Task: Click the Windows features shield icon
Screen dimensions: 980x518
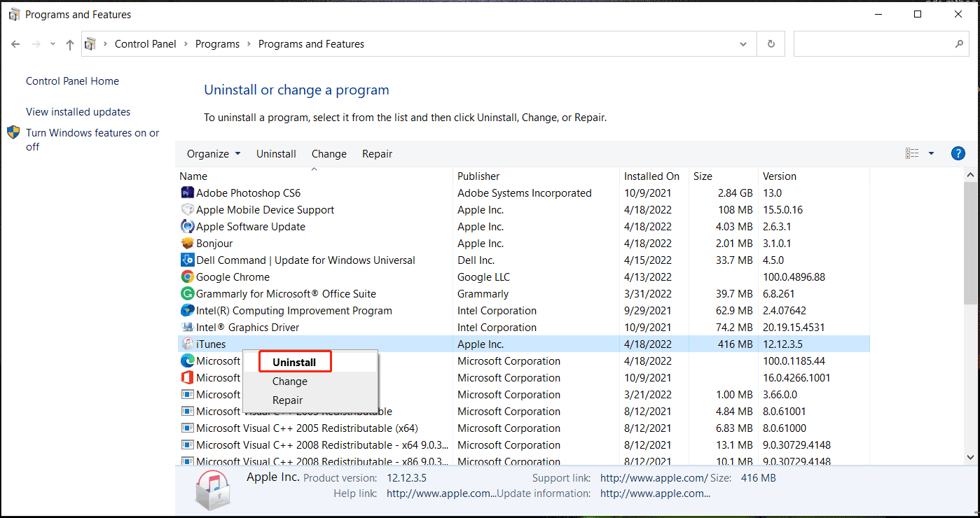Action: click(13, 132)
